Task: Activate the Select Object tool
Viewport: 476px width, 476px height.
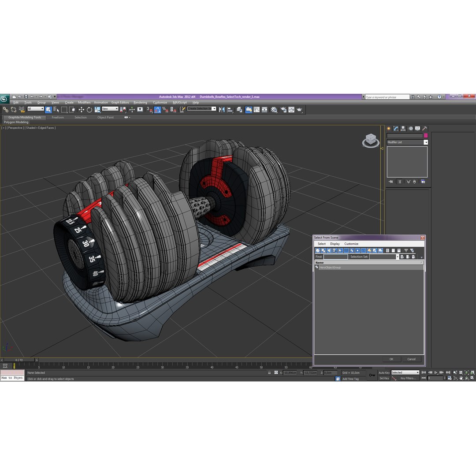Action: point(48,110)
